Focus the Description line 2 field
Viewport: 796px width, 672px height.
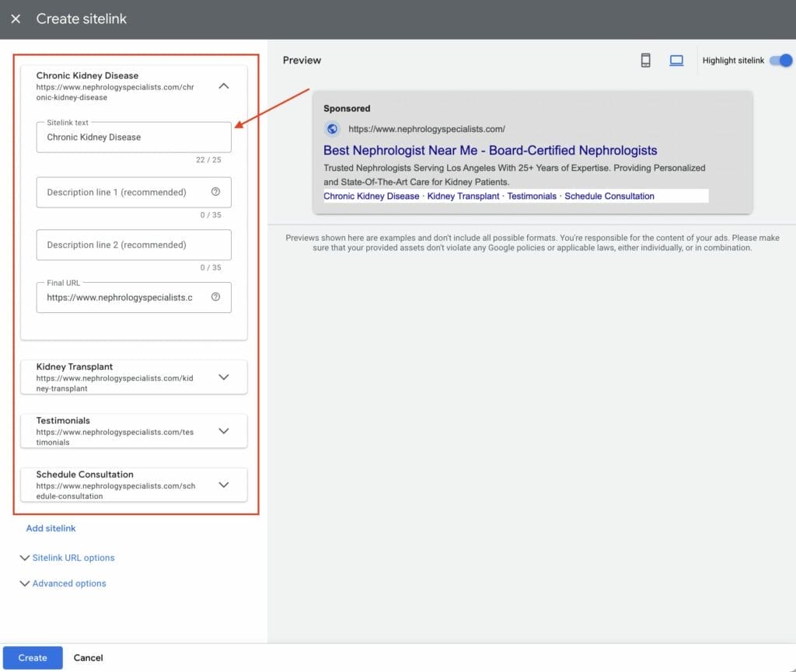coord(134,245)
